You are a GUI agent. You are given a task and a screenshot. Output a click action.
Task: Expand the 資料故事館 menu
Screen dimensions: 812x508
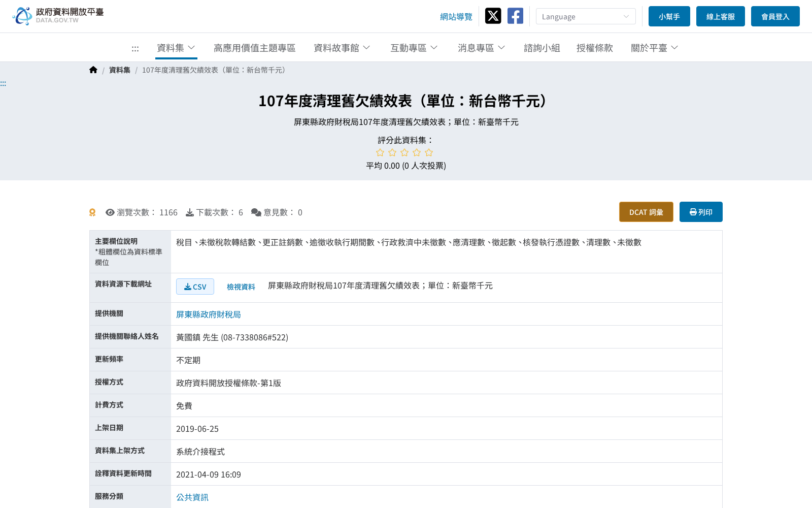342,48
